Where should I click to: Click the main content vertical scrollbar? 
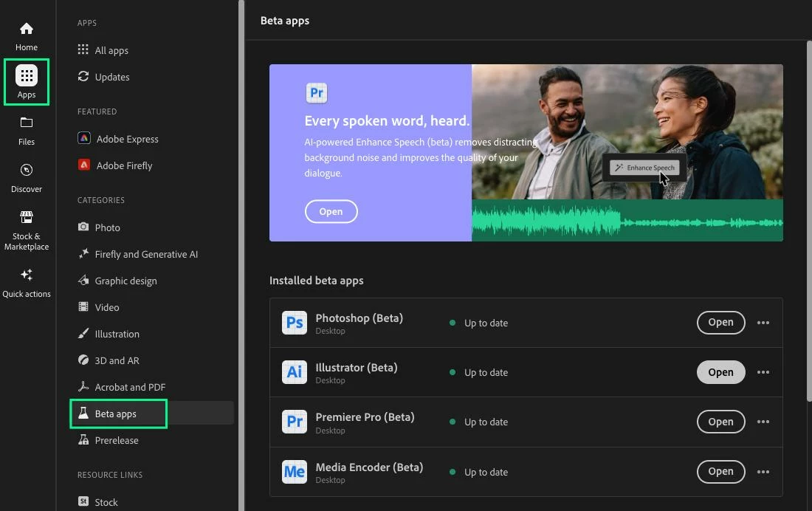pyautogui.click(x=809, y=220)
